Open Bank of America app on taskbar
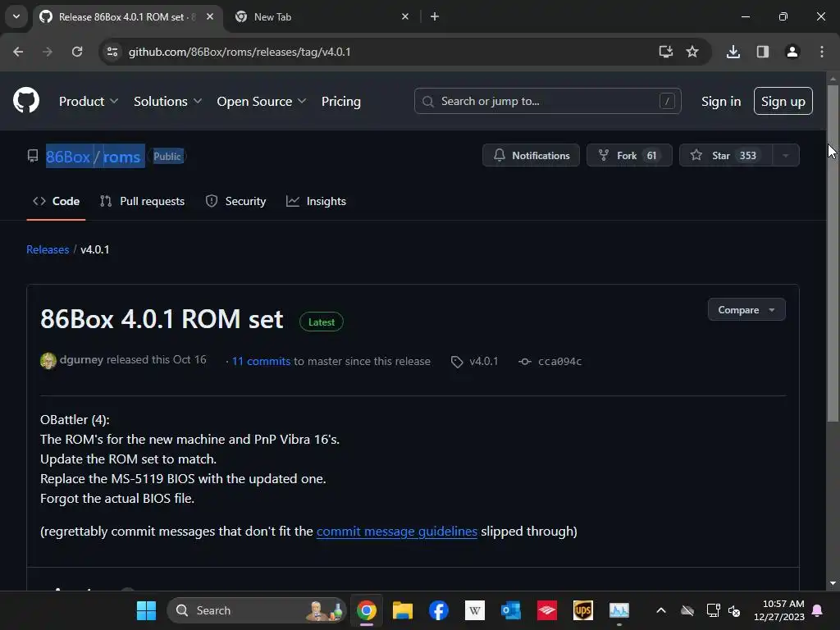 547,610
